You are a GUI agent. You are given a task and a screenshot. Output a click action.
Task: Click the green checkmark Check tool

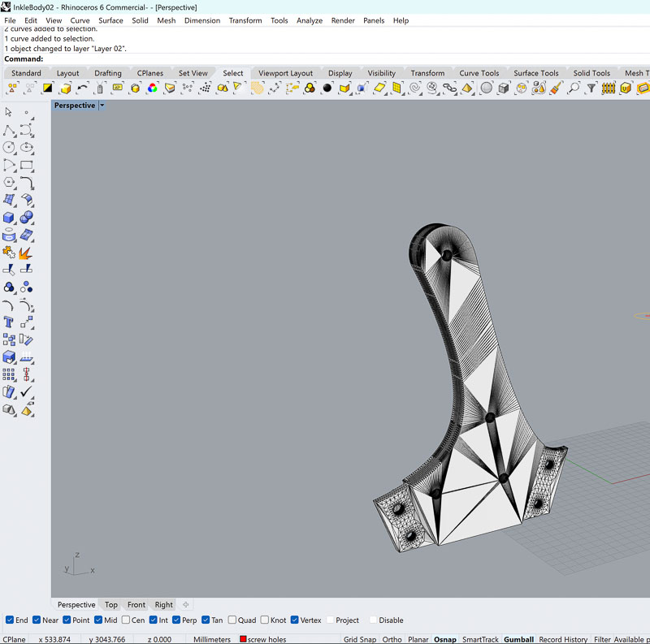tap(27, 392)
